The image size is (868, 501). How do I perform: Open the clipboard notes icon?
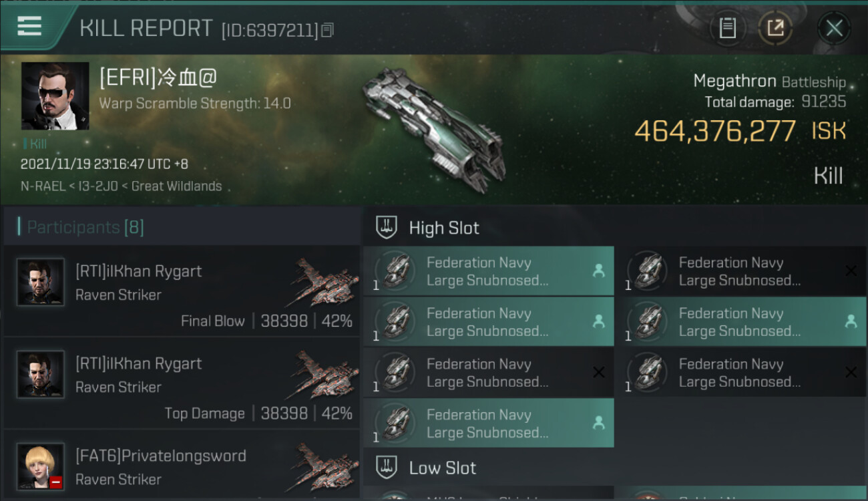pos(728,28)
